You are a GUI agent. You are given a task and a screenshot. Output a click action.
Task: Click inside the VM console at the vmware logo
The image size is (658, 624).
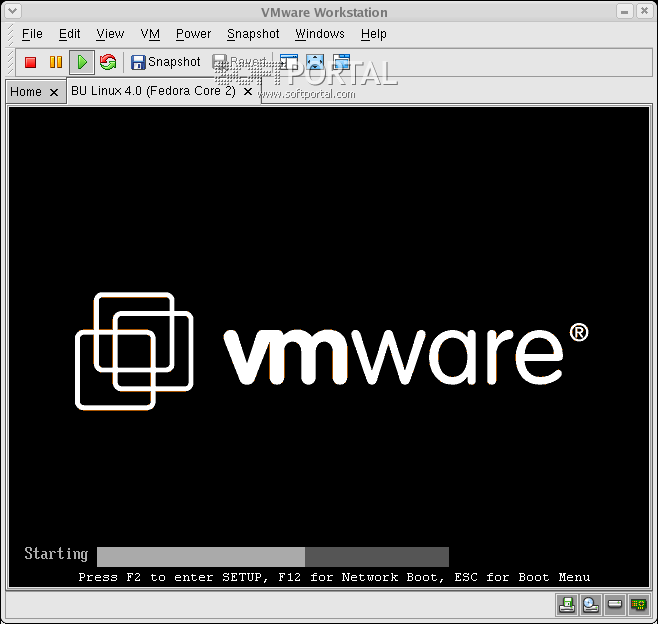coord(332,352)
